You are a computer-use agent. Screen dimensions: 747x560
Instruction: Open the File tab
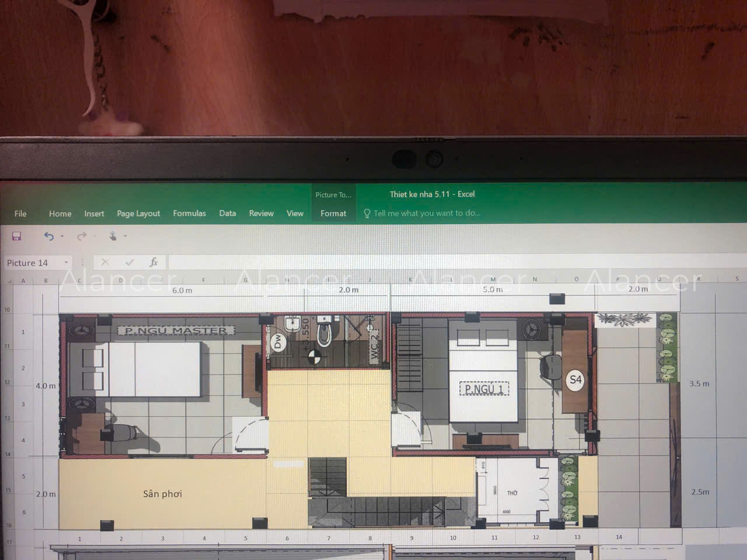[20, 213]
